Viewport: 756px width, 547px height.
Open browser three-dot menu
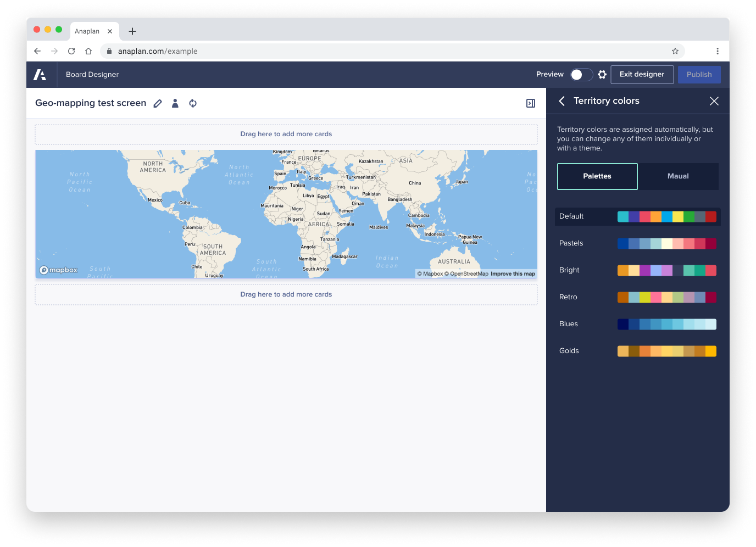718,51
